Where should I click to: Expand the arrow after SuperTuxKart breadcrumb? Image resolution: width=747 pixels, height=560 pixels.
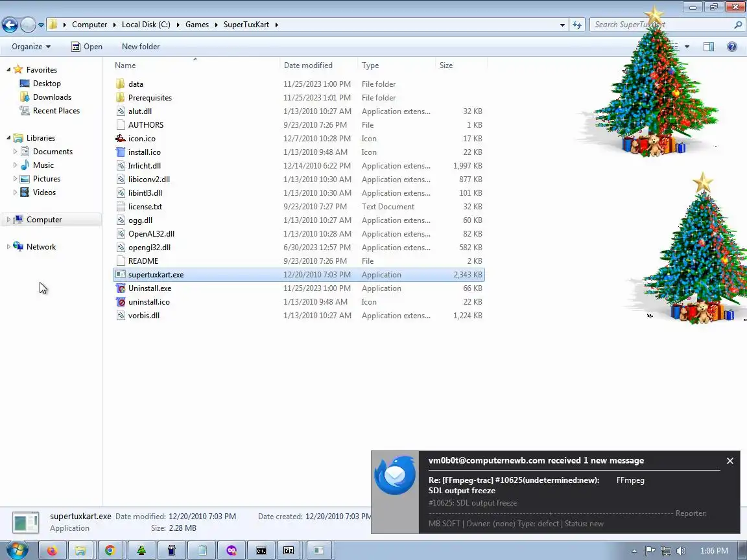(x=276, y=25)
